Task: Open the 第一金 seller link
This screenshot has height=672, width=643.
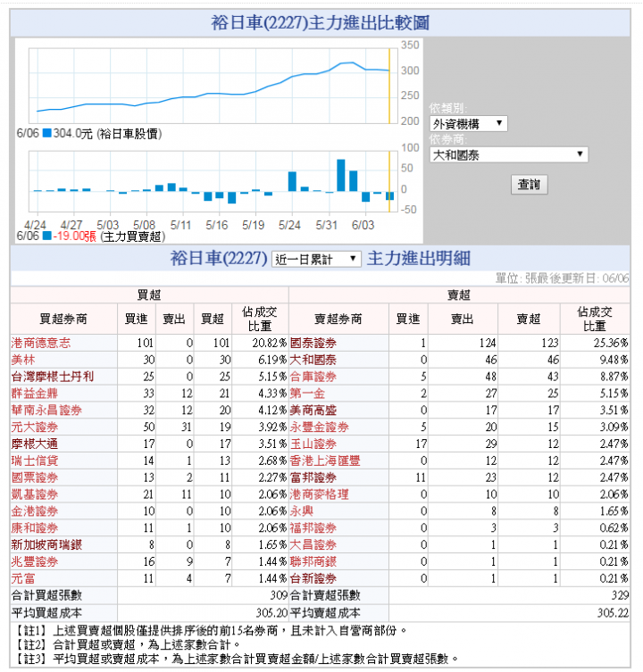Action: [307, 393]
